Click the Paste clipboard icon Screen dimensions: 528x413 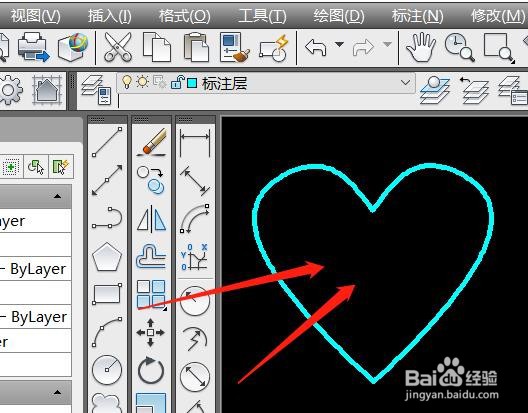[x=197, y=47]
